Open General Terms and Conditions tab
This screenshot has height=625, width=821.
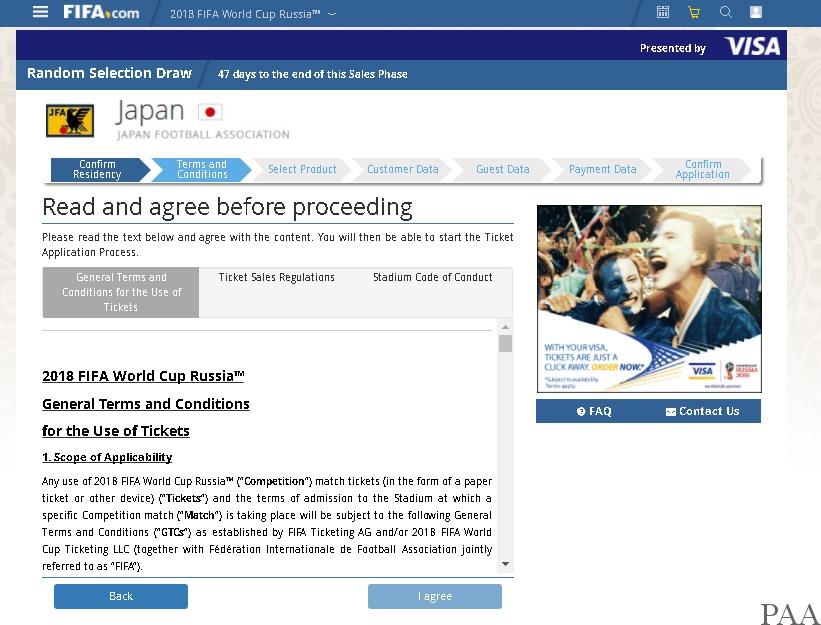click(x=121, y=292)
